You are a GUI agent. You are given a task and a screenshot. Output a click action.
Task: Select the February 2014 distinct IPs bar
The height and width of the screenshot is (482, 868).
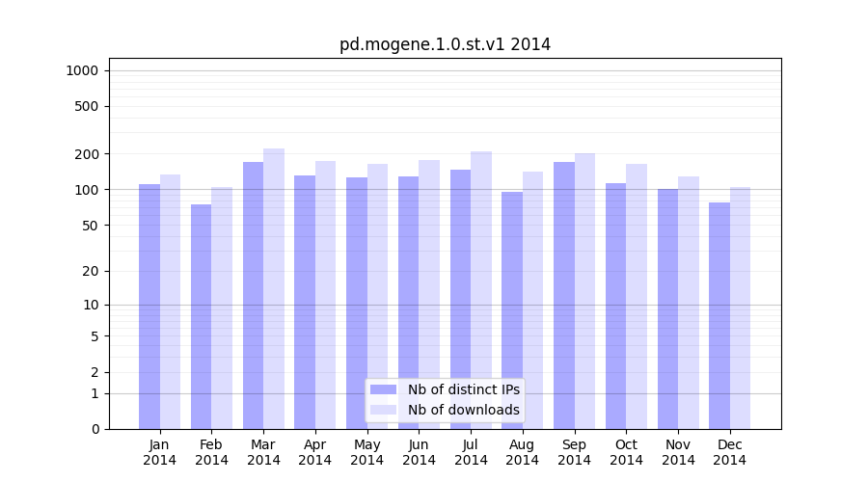[x=201, y=316]
